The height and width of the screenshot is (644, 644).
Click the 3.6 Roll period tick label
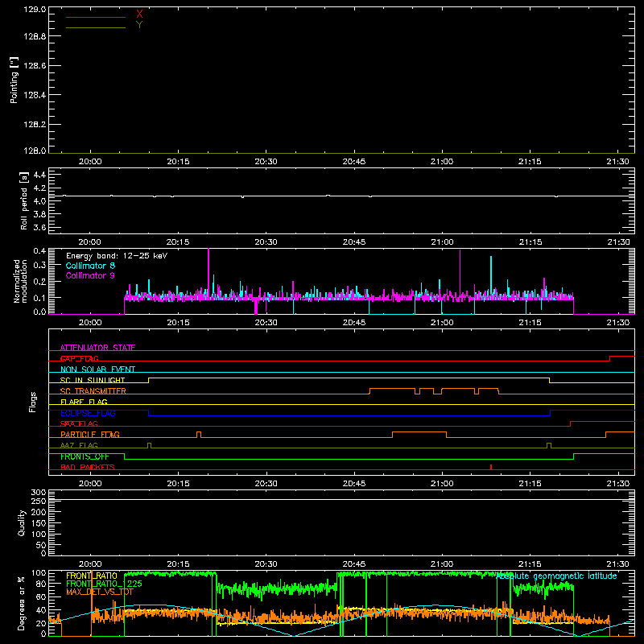[x=39, y=227]
